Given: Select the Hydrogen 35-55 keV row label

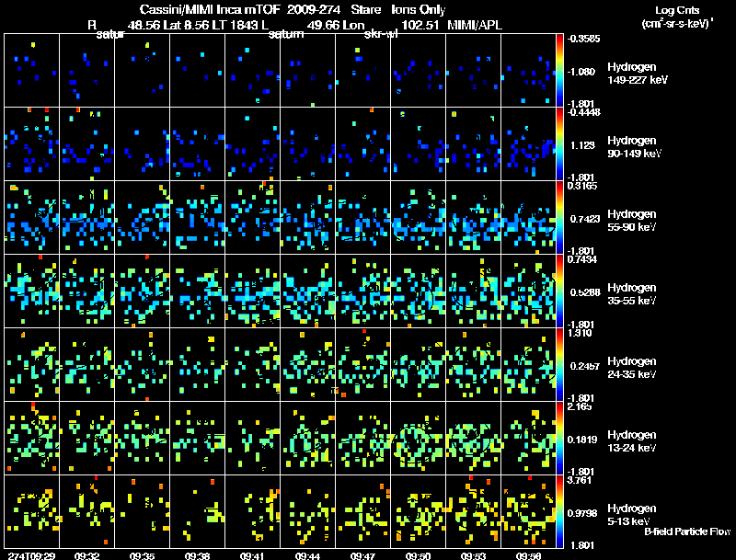Looking at the screenshot, I should (632, 294).
